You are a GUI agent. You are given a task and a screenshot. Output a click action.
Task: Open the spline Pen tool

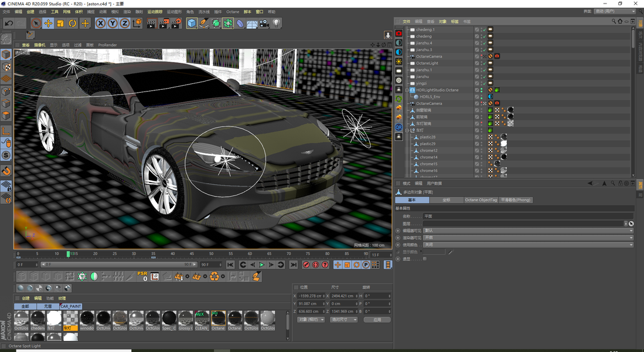[204, 23]
